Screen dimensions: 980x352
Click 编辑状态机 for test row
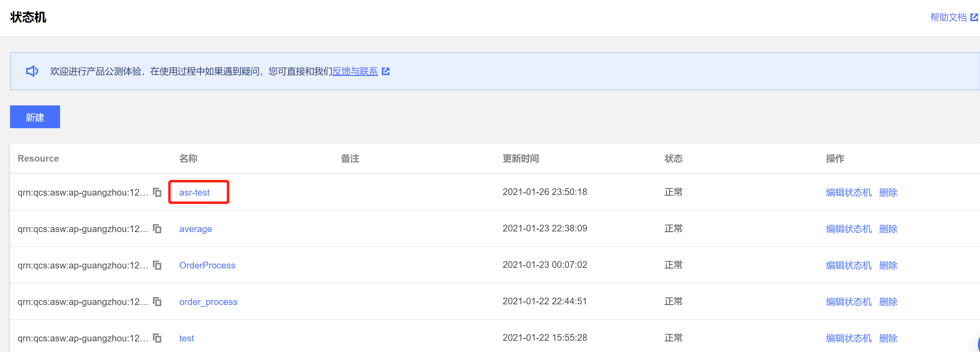tap(848, 338)
